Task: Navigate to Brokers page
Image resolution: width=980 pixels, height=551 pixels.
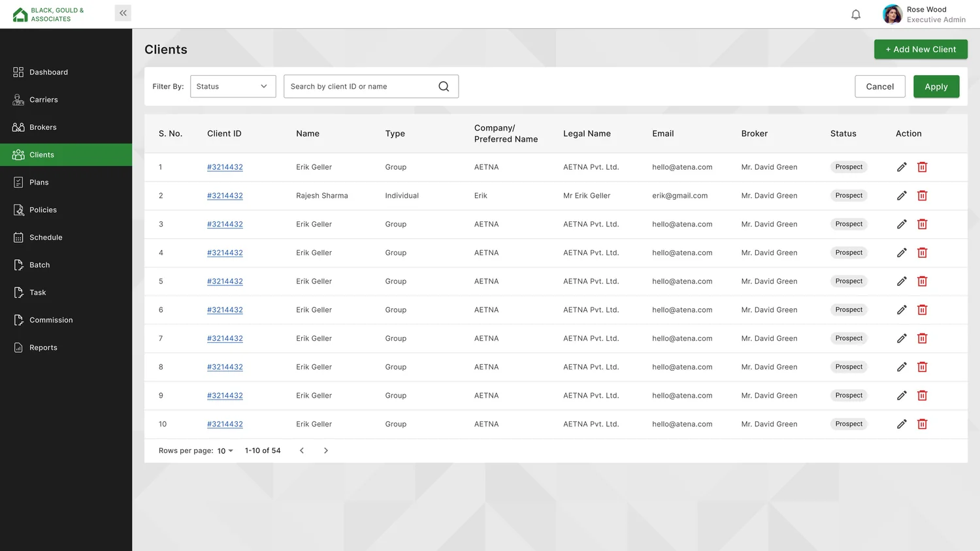Action: pyautogui.click(x=66, y=127)
